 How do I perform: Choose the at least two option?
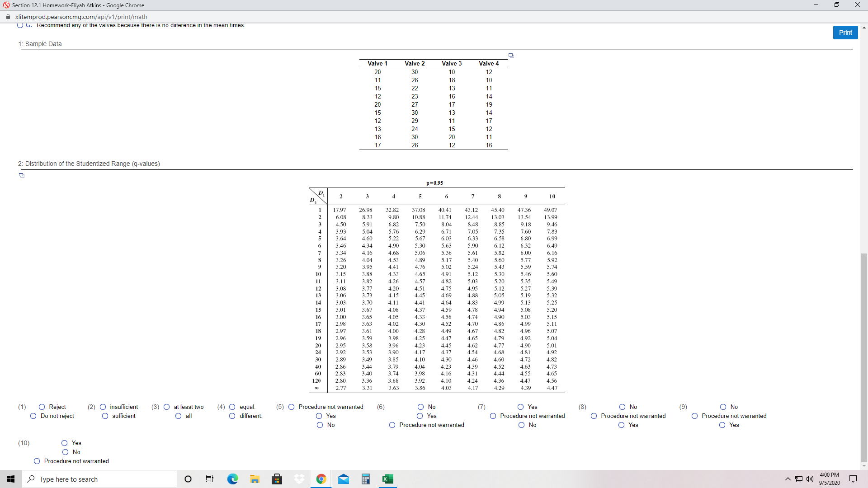coord(167,407)
